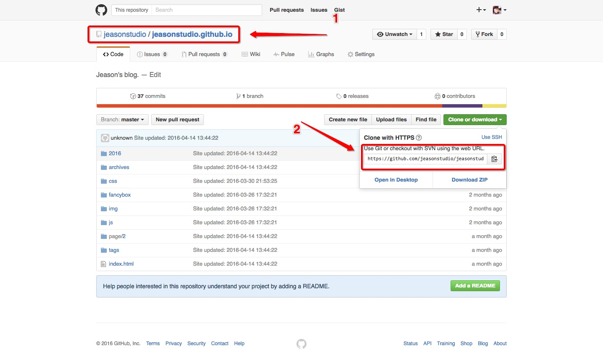Create a New pull request
Viewport: 603px width, 364px height.
pyautogui.click(x=178, y=120)
